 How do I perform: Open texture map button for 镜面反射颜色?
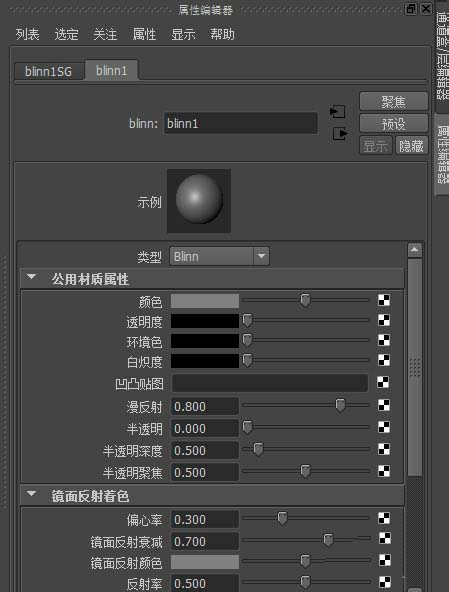(385, 560)
